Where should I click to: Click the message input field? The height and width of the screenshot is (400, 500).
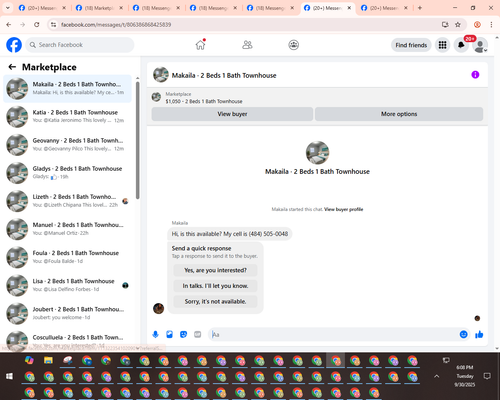333,334
